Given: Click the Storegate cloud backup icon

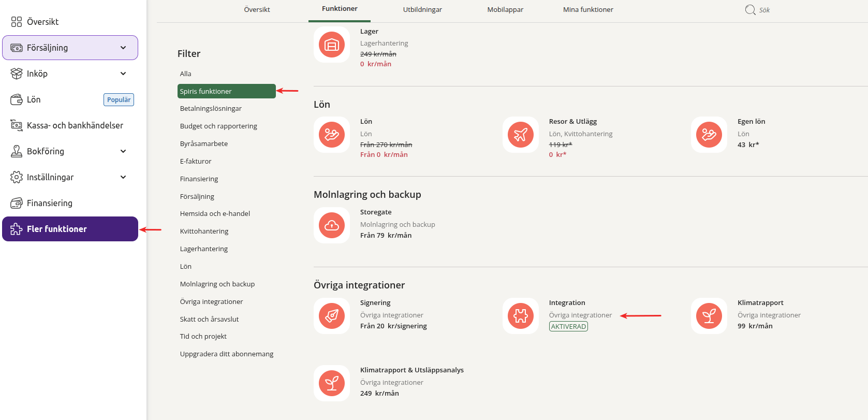Looking at the screenshot, I should [x=332, y=225].
